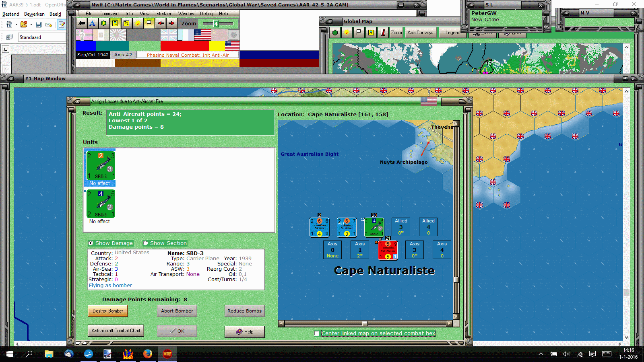Screen dimensions: 644x362
Task: Open the View menu in Mwif
Action: tap(144, 14)
